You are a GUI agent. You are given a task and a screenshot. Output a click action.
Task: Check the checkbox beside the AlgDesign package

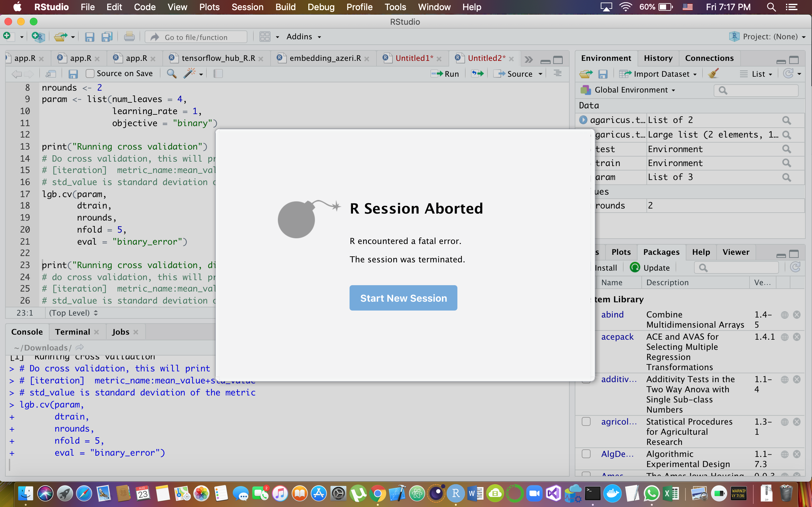pyautogui.click(x=586, y=454)
